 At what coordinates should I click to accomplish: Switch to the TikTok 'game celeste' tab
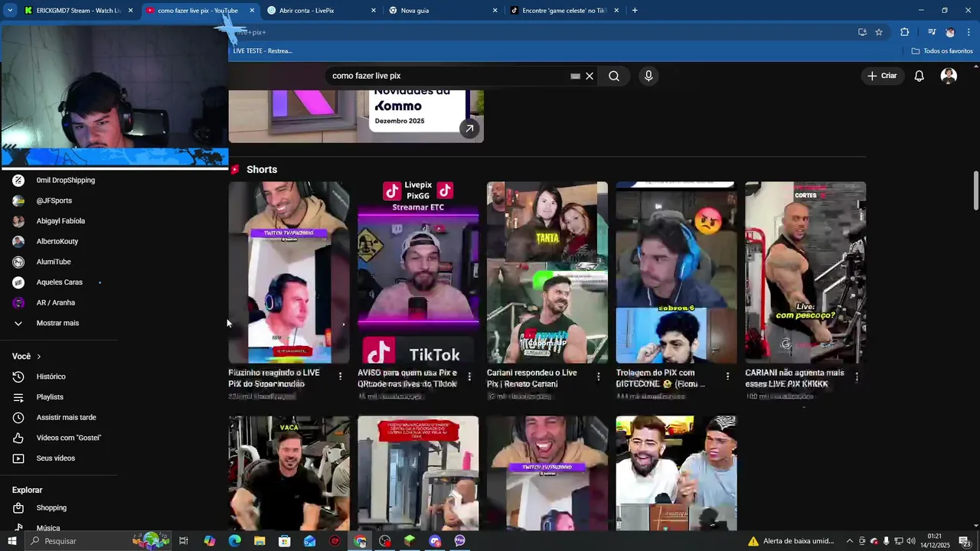pos(564,11)
